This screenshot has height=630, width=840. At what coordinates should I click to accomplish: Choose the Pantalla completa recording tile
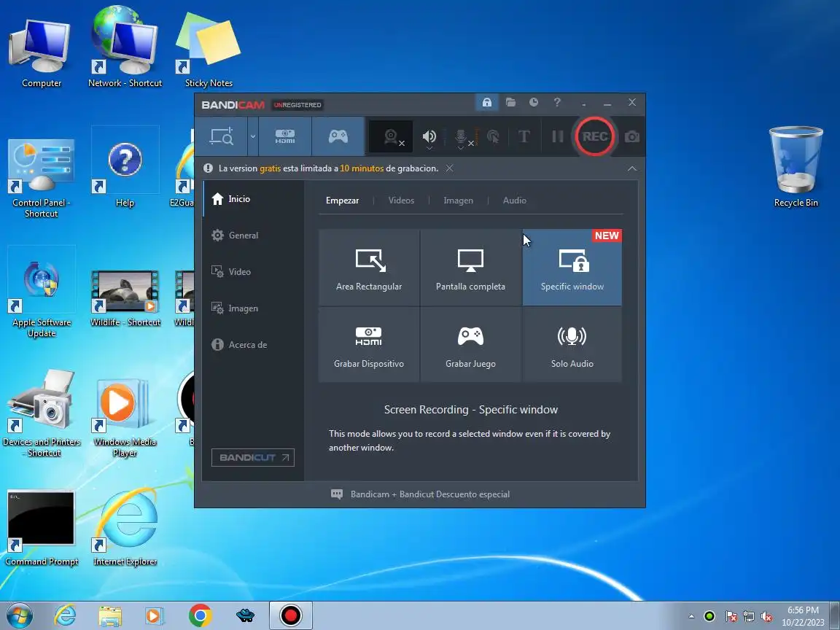[x=470, y=268]
